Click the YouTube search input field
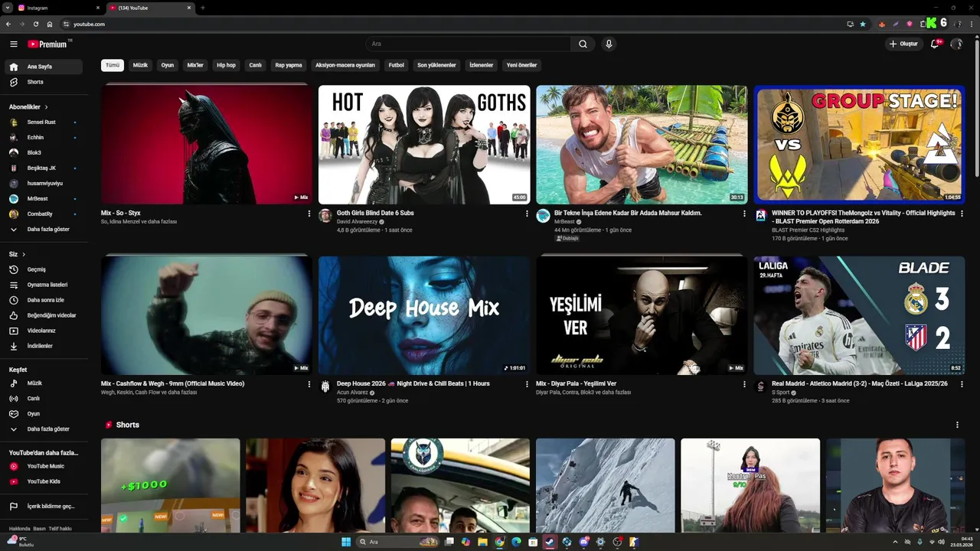 coord(468,44)
